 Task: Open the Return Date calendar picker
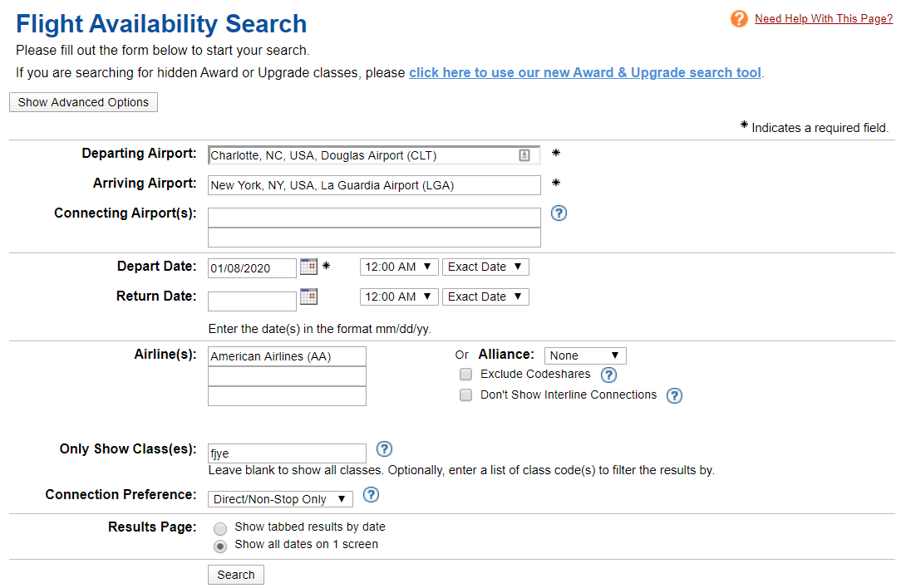coord(308,296)
